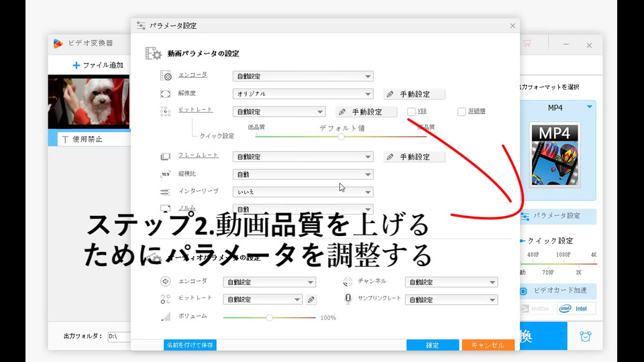The height and width of the screenshot is (362, 644).
Task: Click the shopping cart icon
Action: click(527, 43)
